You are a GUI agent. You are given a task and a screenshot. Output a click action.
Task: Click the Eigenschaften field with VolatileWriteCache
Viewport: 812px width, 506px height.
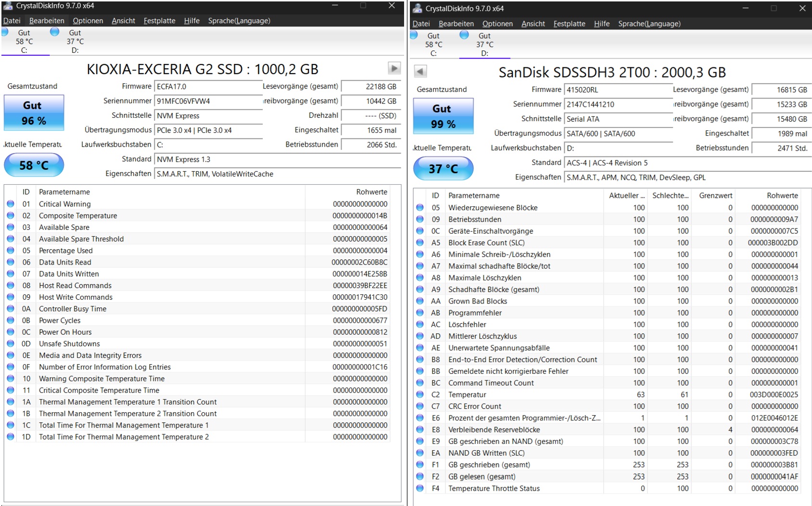point(278,174)
